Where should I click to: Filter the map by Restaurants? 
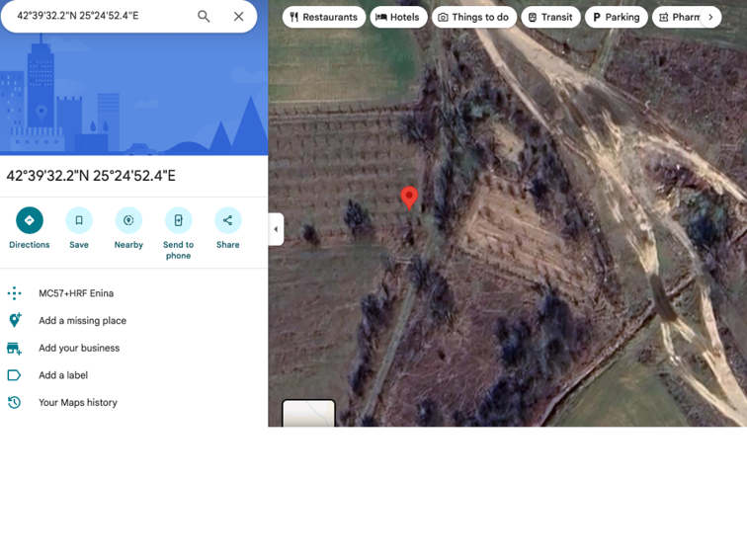click(x=323, y=17)
